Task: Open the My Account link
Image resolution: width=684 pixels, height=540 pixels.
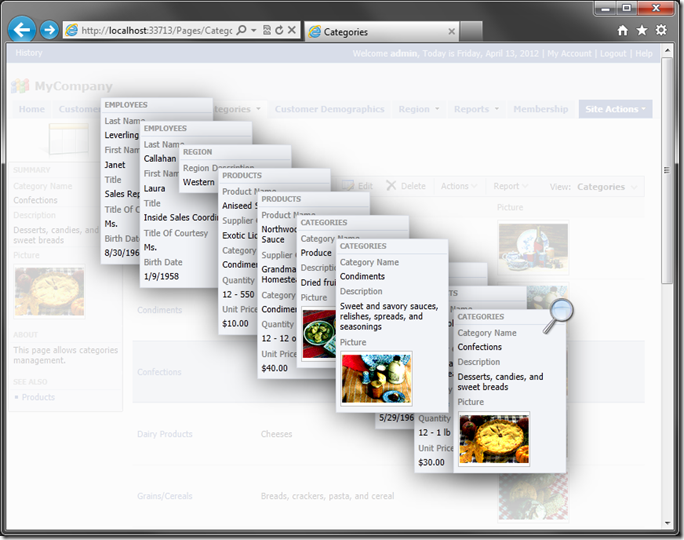Action: pyautogui.click(x=569, y=54)
